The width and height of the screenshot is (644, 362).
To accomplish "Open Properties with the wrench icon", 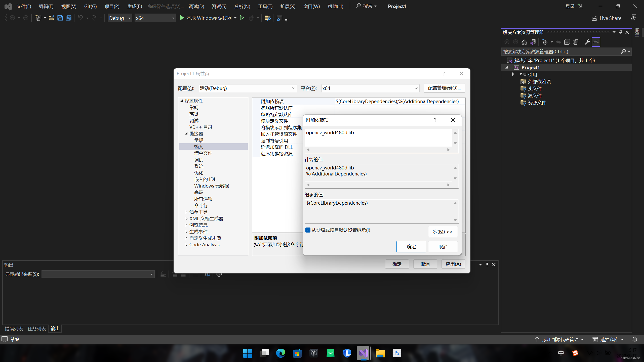I will [587, 42].
